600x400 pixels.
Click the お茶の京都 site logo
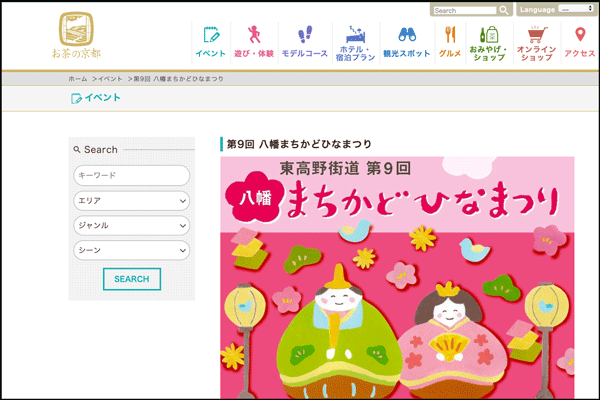tap(81, 35)
